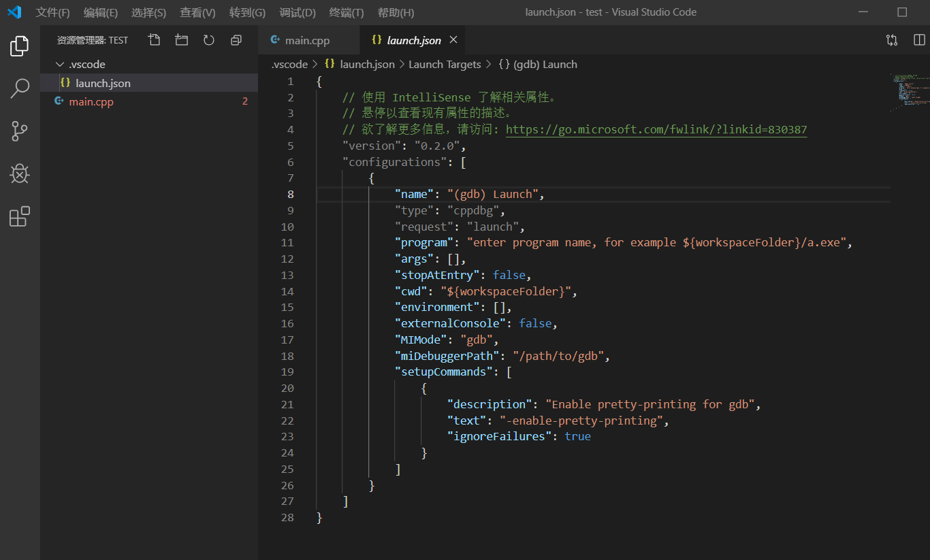Click the "cppdbg" type value

(473, 210)
